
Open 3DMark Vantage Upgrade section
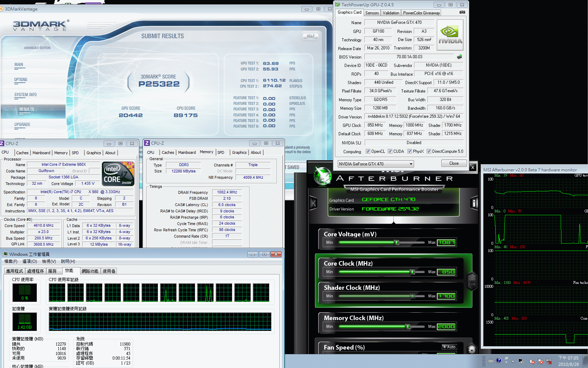[x=22, y=124]
